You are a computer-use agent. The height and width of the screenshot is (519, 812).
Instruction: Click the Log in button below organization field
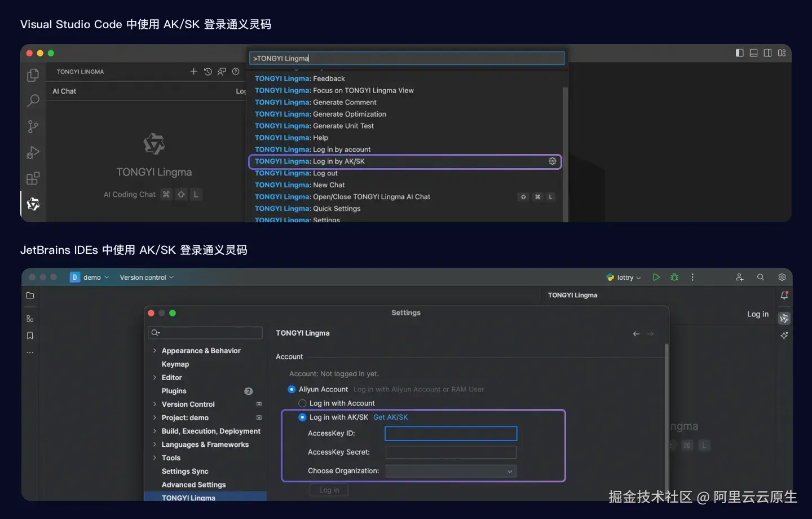329,490
